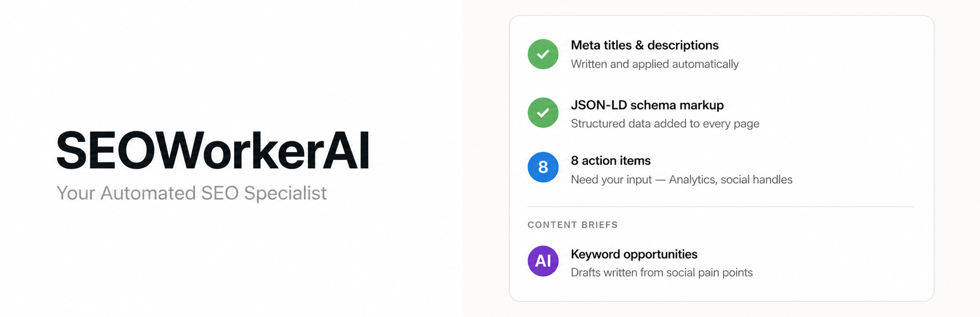Click 'Structured data added to every page' text
The width and height of the screenshot is (980, 317).
click(x=665, y=124)
